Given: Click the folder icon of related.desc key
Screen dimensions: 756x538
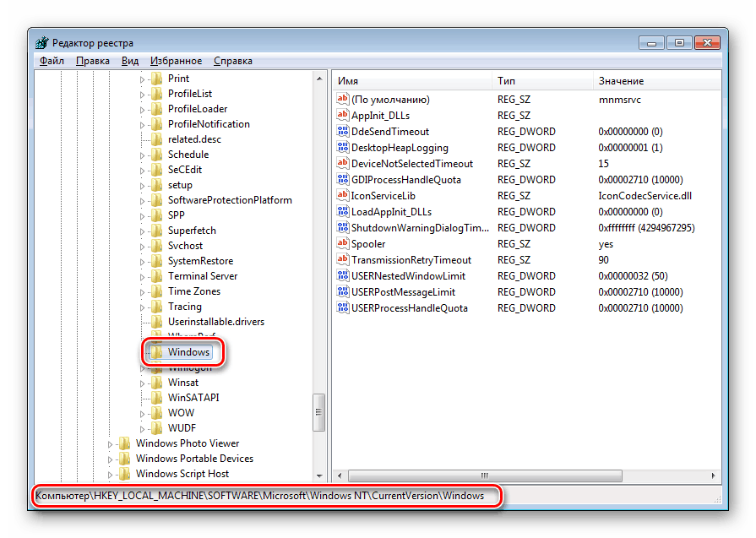Looking at the screenshot, I should [157, 139].
